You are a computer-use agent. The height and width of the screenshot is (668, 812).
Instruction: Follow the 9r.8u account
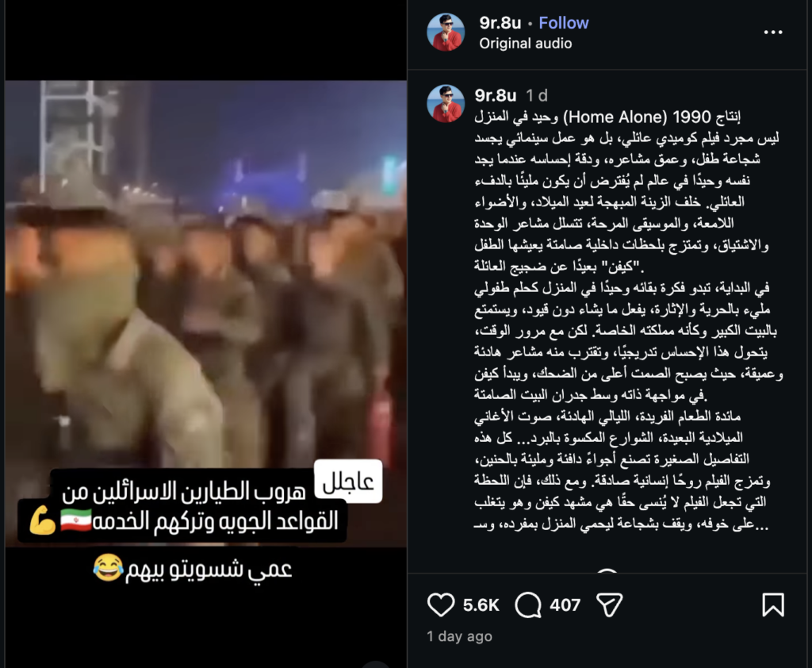(x=564, y=23)
